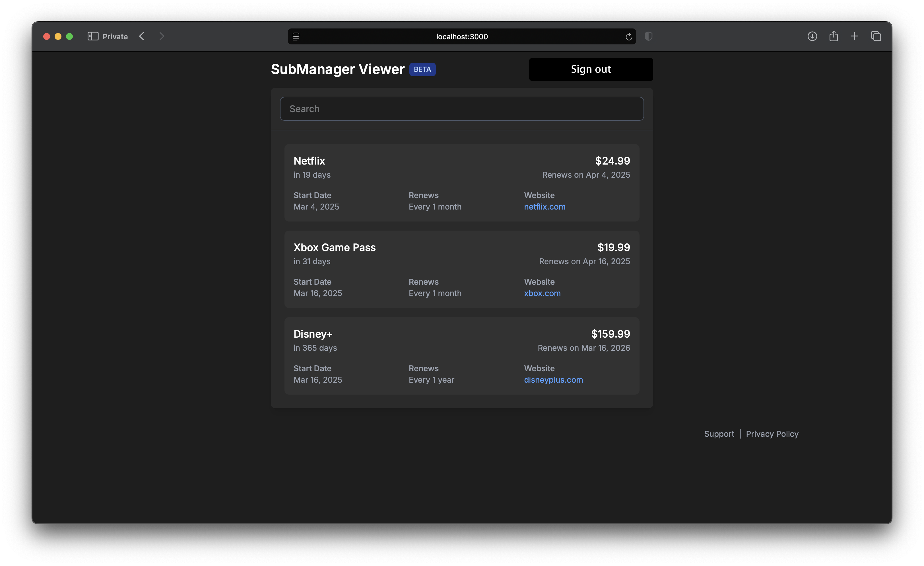Select the Netflix subscription name
This screenshot has height=566, width=924.
click(x=309, y=161)
